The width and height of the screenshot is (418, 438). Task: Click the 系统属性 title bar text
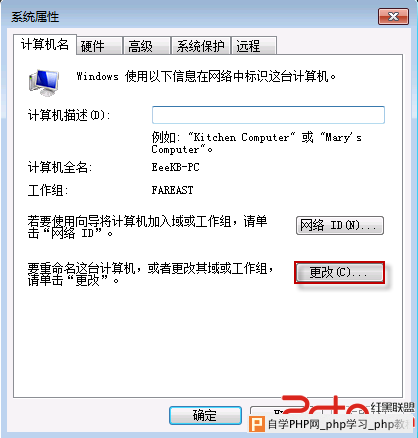pos(35,17)
